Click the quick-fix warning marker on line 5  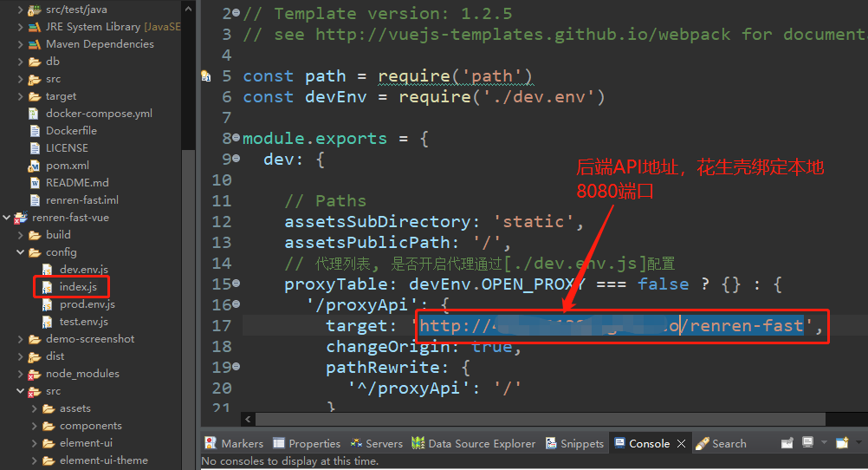pos(205,76)
